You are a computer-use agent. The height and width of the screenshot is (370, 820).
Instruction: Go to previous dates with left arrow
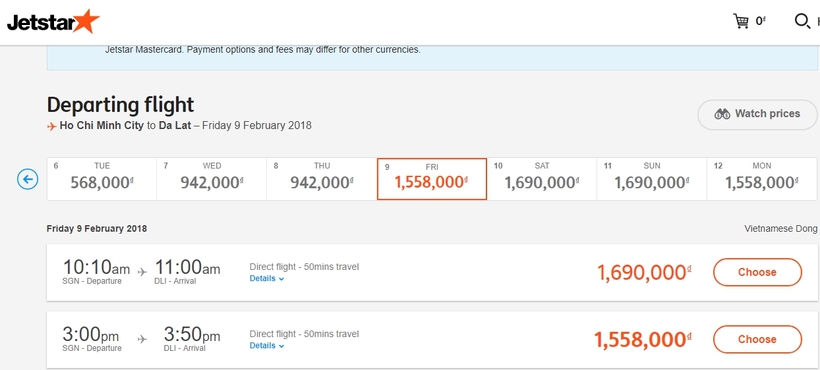pyautogui.click(x=28, y=179)
